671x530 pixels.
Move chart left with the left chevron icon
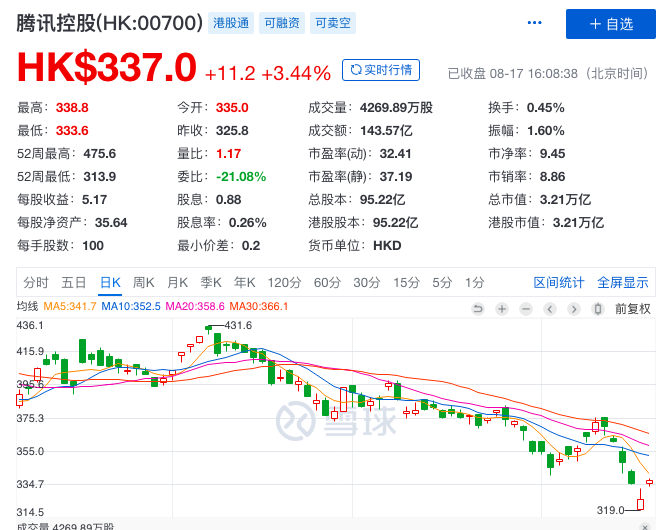[550, 309]
